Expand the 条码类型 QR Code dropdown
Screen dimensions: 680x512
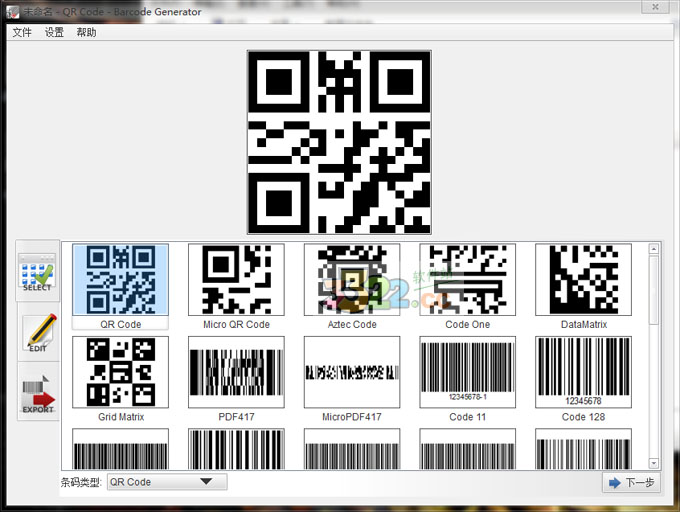[x=167, y=482]
